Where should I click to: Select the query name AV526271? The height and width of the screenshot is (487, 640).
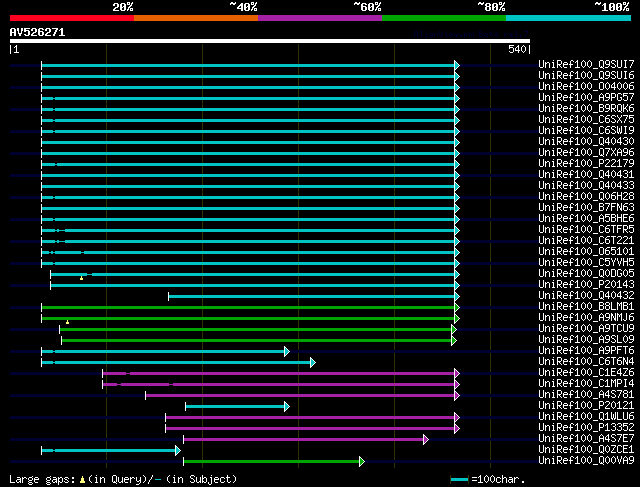tap(37, 32)
